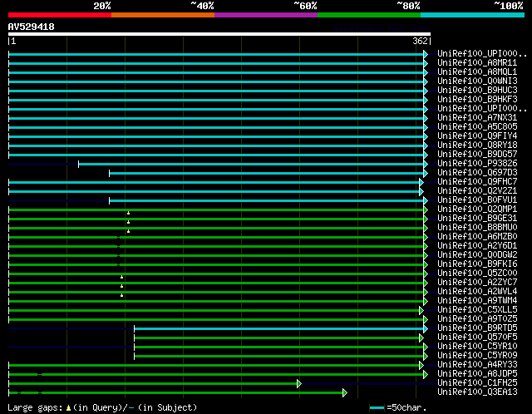
Task: Click the UniRef100_A4RY33 label
Action: point(477,365)
